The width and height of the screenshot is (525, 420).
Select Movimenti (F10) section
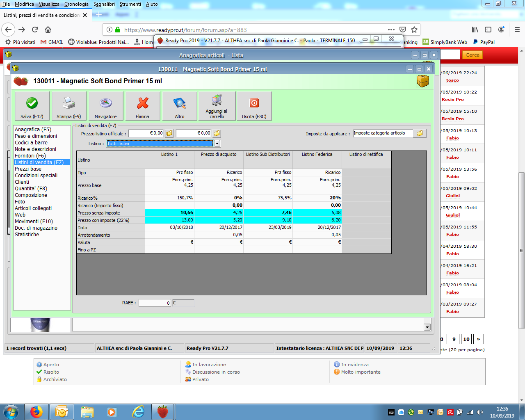[34, 221]
